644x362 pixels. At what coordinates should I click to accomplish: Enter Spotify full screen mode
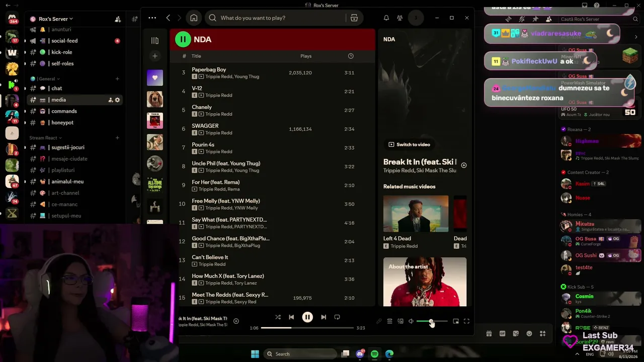466,321
